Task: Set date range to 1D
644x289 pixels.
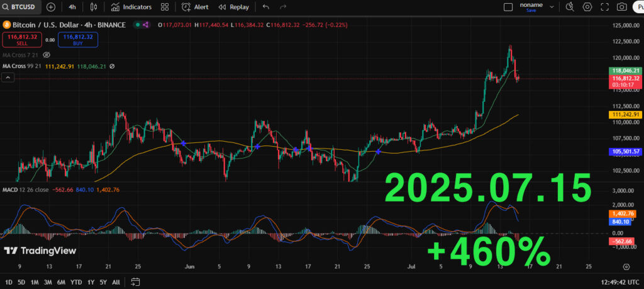Action: pyautogui.click(x=8, y=282)
